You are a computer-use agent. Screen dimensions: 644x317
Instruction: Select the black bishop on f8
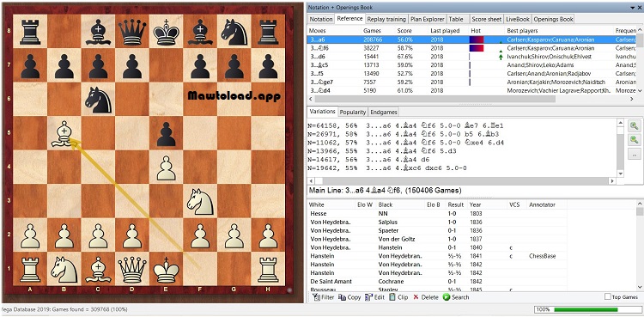pyautogui.click(x=200, y=32)
